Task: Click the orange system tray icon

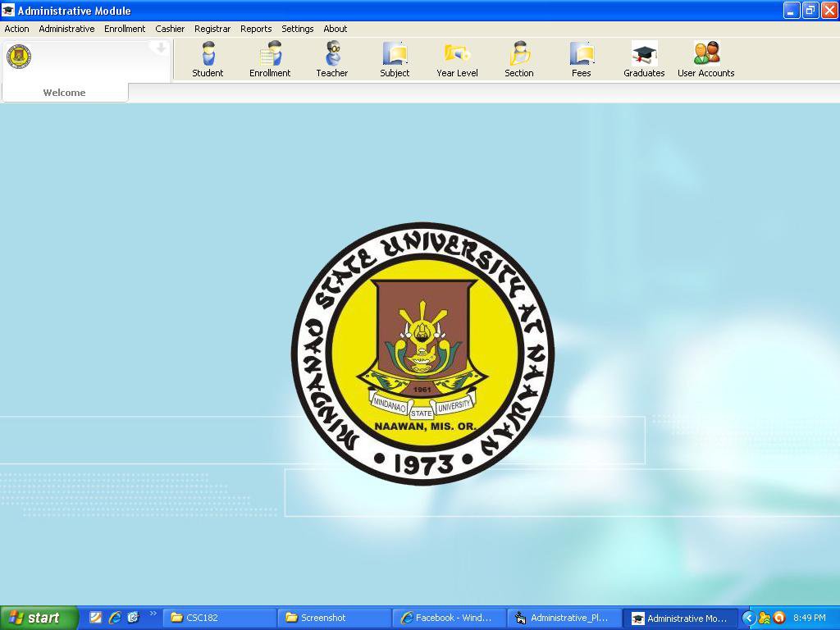Action: click(x=779, y=619)
